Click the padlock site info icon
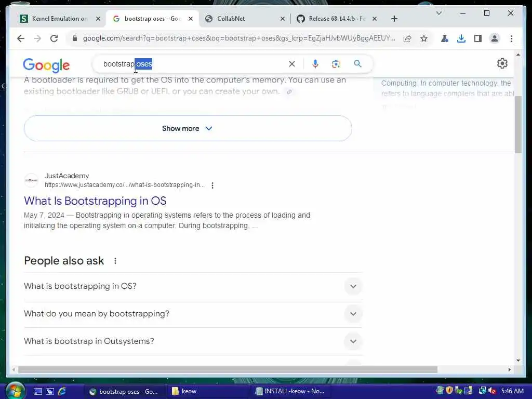 pyautogui.click(x=75, y=38)
